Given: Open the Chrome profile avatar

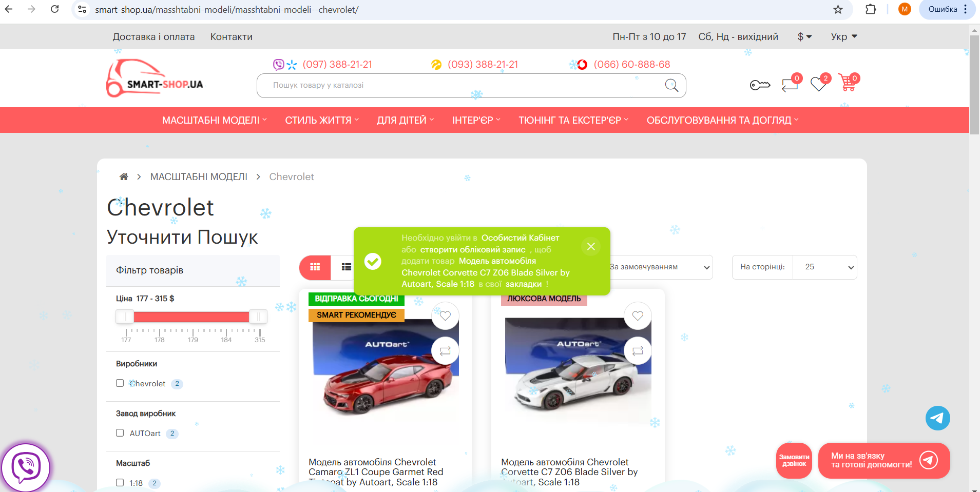Looking at the screenshot, I should (905, 9).
